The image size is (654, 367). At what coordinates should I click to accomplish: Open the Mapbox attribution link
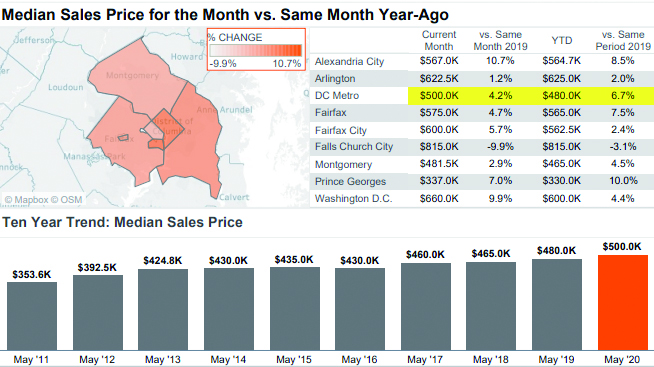point(27,200)
